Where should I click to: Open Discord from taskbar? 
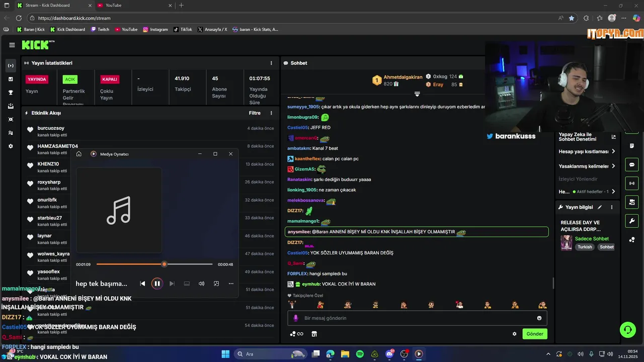point(389,354)
